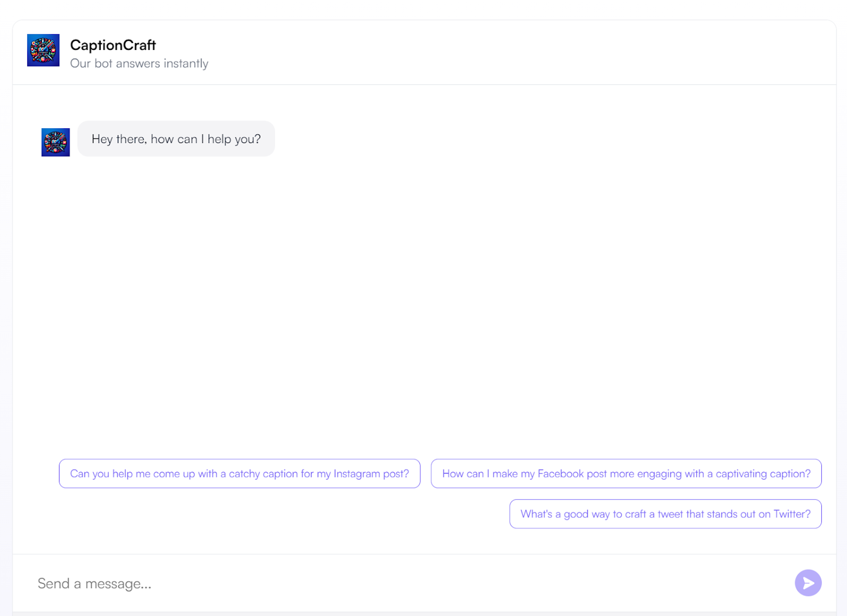Click the CaptionCraft title text

coord(113,45)
